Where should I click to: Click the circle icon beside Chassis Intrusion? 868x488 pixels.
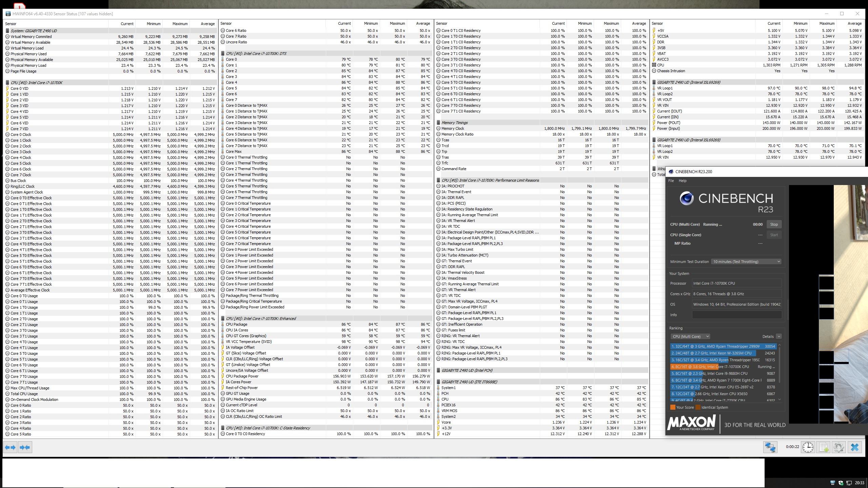coord(654,71)
